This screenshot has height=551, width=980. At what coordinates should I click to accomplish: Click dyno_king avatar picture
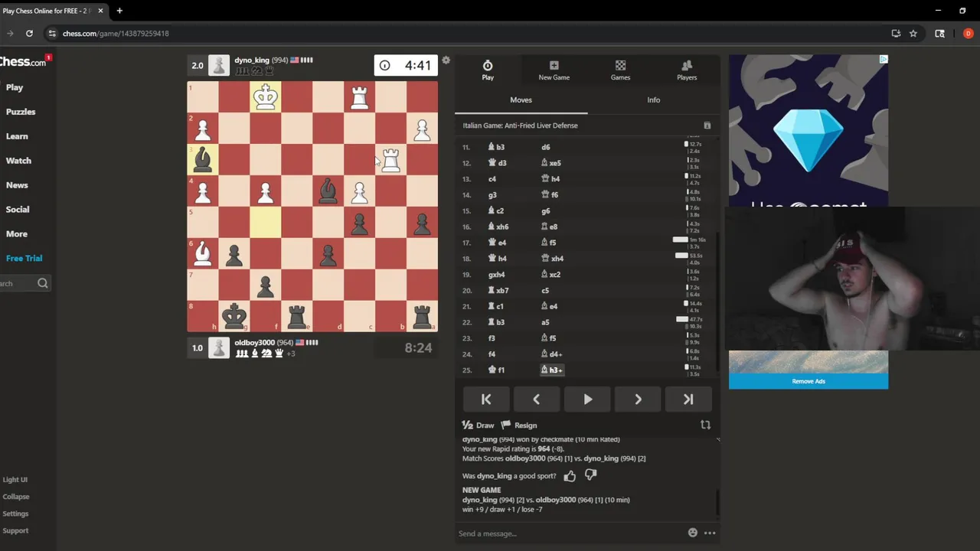coord(219,65)
